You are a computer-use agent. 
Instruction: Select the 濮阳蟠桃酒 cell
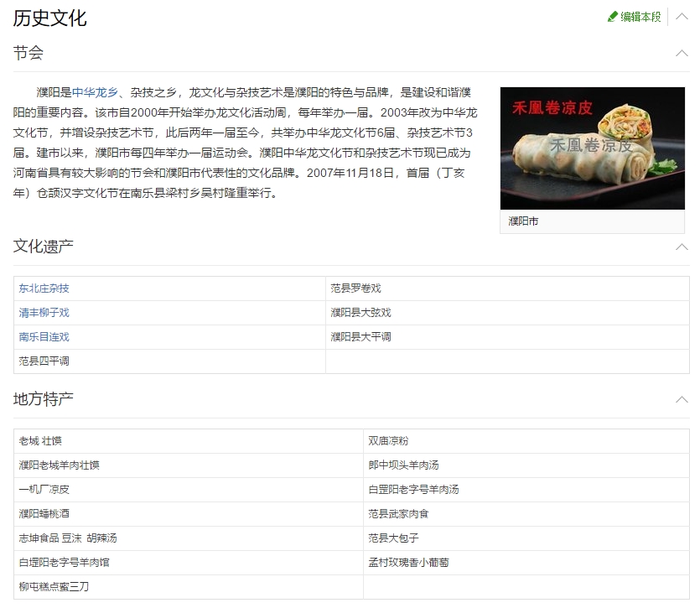[189, 514]
